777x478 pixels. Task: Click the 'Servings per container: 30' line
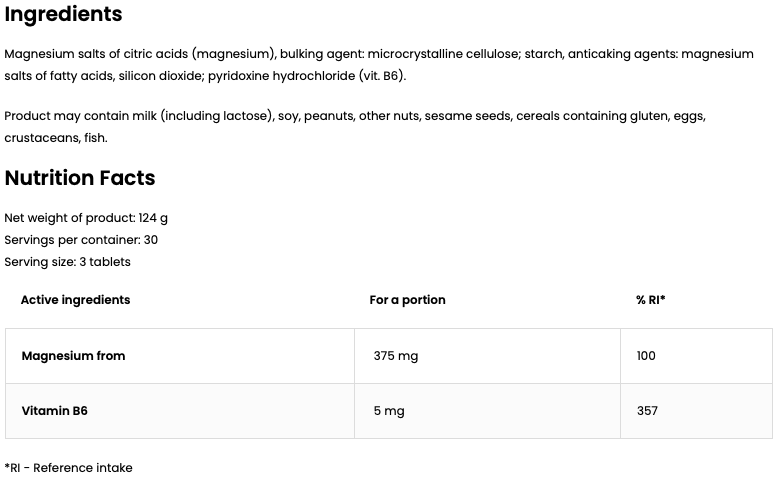tap(81, 240)
